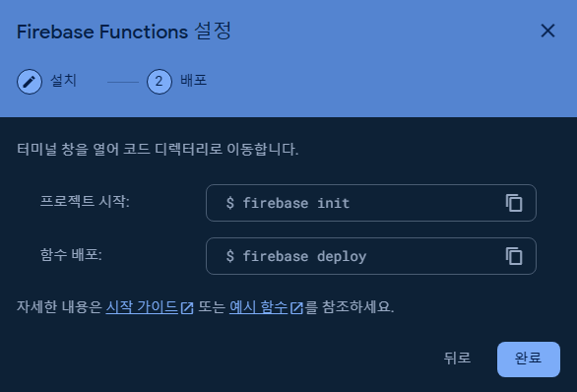Screen dimensions: 577x392
Task: Click the 함수 배포 label
Action: point(71,254)
